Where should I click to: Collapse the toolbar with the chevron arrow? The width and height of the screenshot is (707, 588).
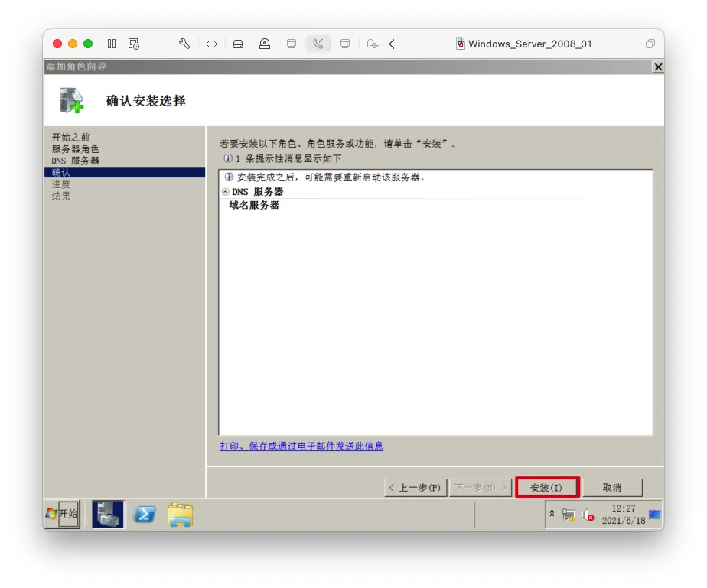point(392,44)
